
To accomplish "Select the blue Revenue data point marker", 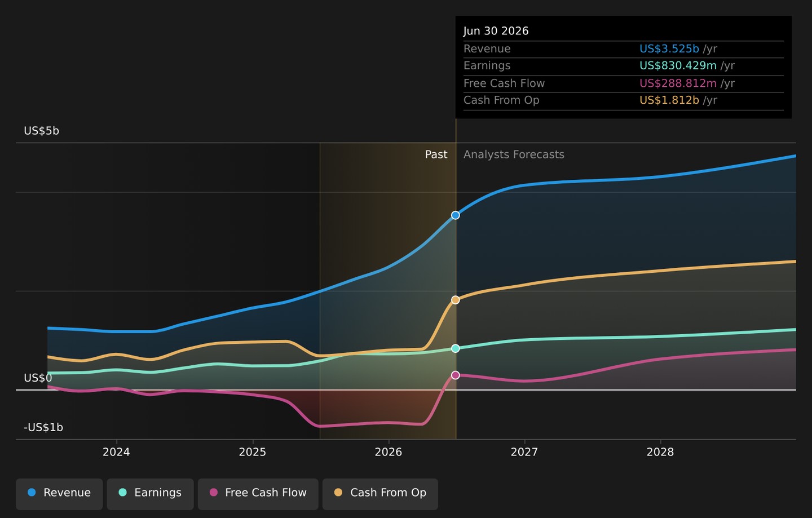I will click(x=456, y=215).
